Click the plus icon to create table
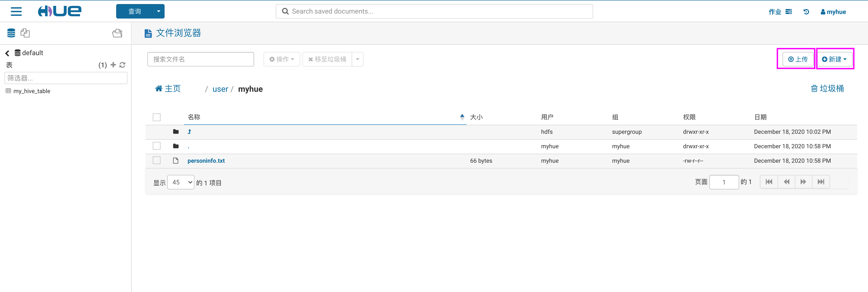Viewport: 868px width, 292px height. (113, 65)
